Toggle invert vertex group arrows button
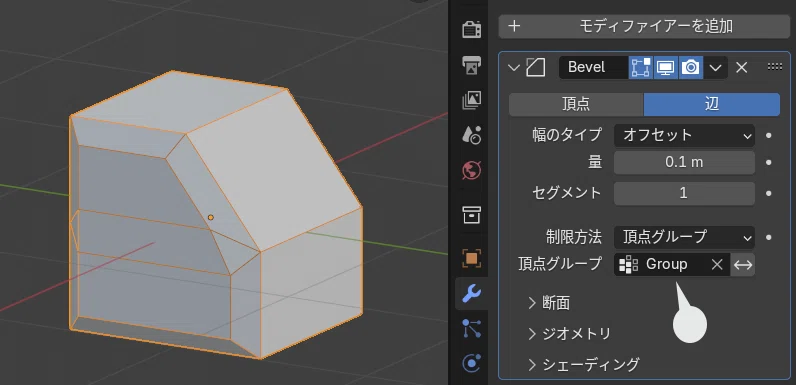The height and width of the screenshot is (385, 796). point(743,265)
